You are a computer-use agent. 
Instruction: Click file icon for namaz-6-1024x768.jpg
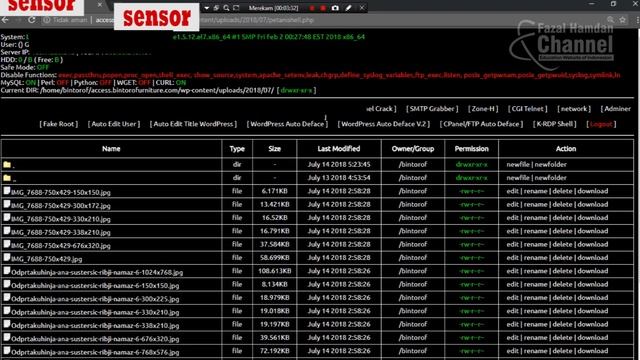[7, 271]
